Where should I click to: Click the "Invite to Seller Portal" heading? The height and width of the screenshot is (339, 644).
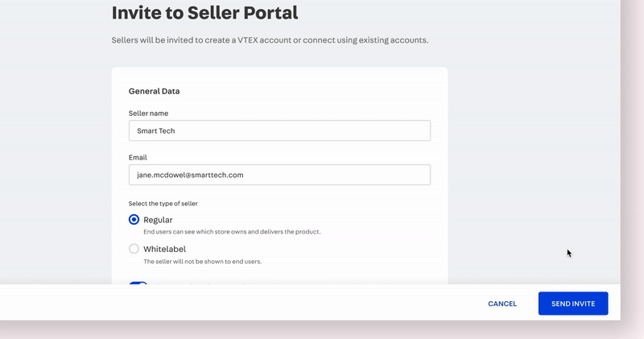tap(204, 13)
